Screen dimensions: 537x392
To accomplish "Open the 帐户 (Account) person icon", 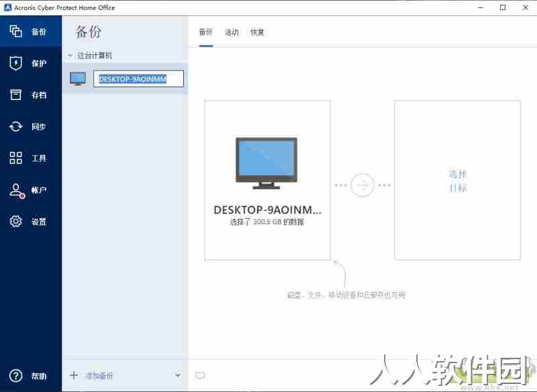I will click(x=16, y=191).
